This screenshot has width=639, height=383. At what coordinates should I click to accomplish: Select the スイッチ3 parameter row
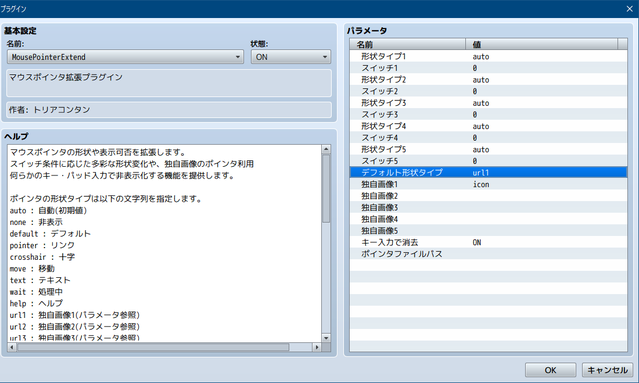pos(488,114)
